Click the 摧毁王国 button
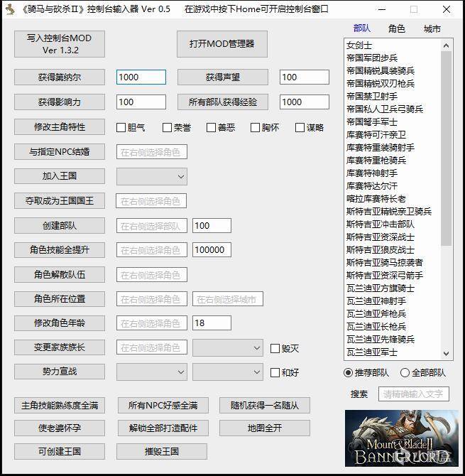This screenshot has width=465, height=476. [x=162, y=451]
